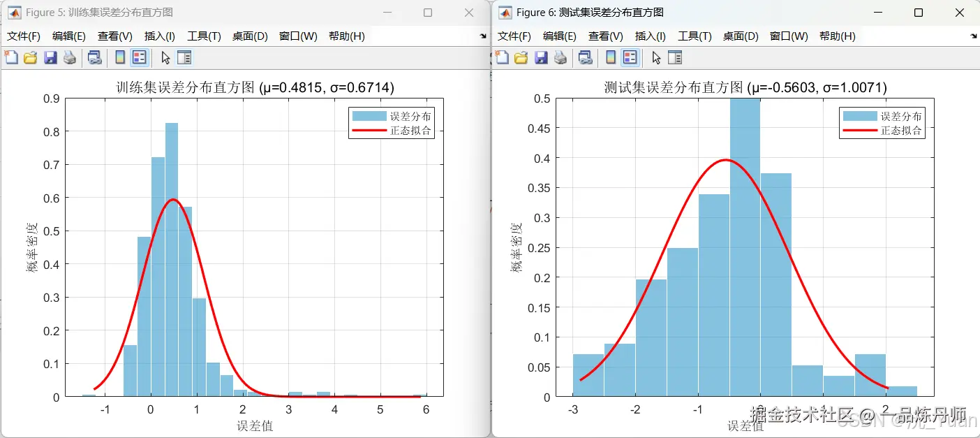
Task: Click New Figure icon in Figure 5 toolbar
Action: [x=11, y=58]
